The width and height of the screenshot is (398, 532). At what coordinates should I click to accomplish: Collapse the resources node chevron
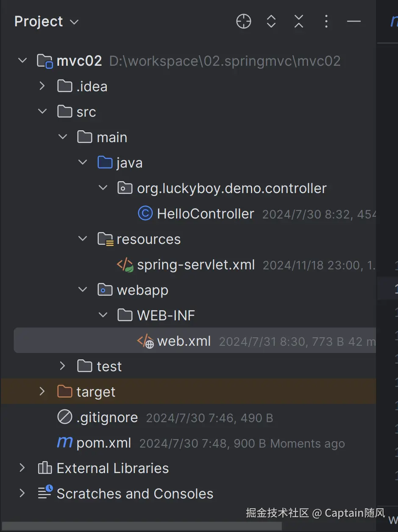click(x=82, y=238)
